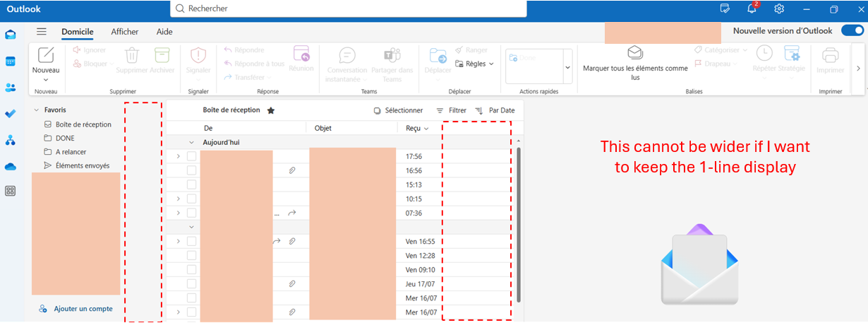Open the Calendar module in the sidebar
The image size is (868, 323).
click(11, 61)
